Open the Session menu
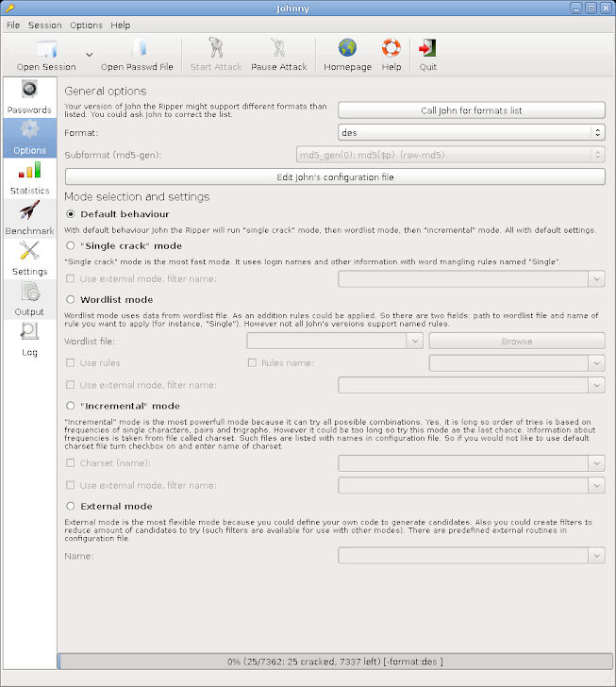Screen dimensions: 616x687 [45, 25]
